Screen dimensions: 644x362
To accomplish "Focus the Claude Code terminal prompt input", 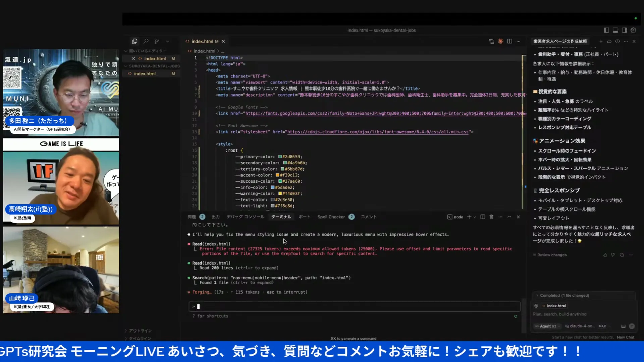I will point(354,306).
